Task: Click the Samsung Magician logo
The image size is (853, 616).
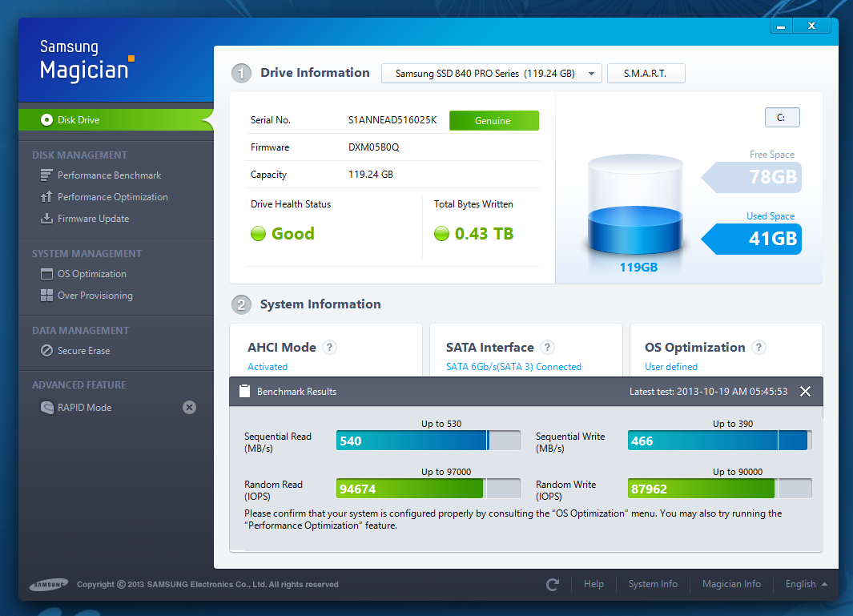Action: pos(87,60)
